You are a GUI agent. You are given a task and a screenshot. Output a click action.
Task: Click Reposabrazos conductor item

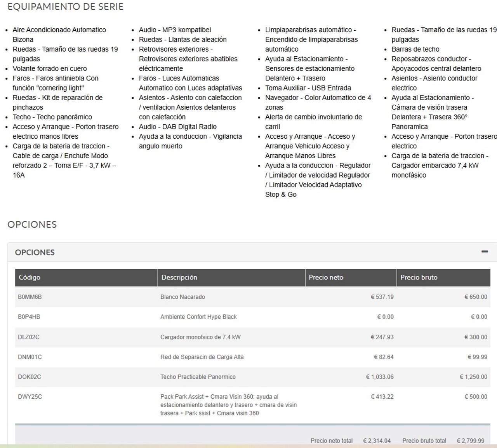[436, 64]
